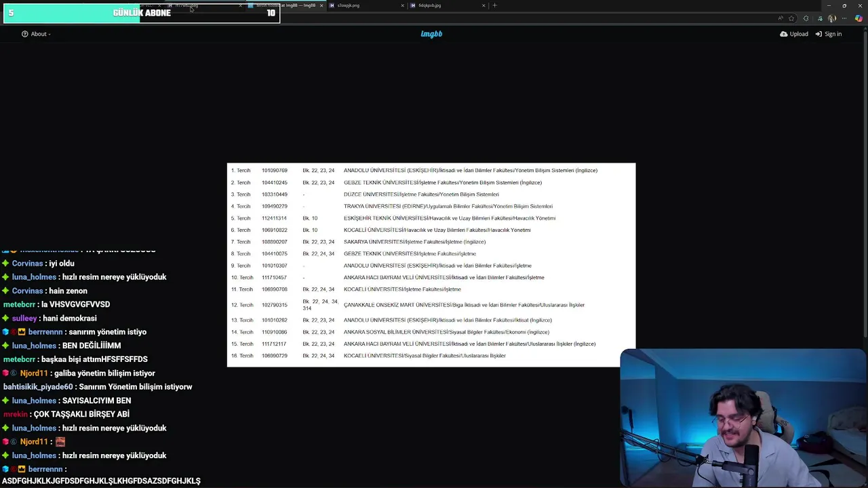Click username mrekin in chat
The image size is (868, 488).
click(16, 414)
